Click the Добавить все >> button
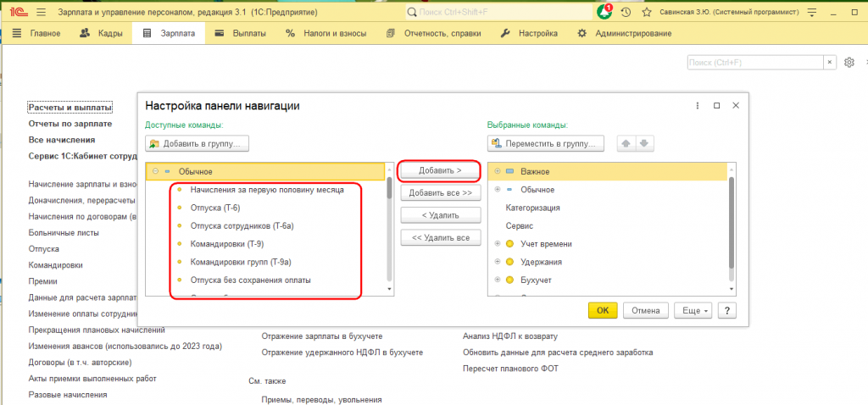 point(440,193)
